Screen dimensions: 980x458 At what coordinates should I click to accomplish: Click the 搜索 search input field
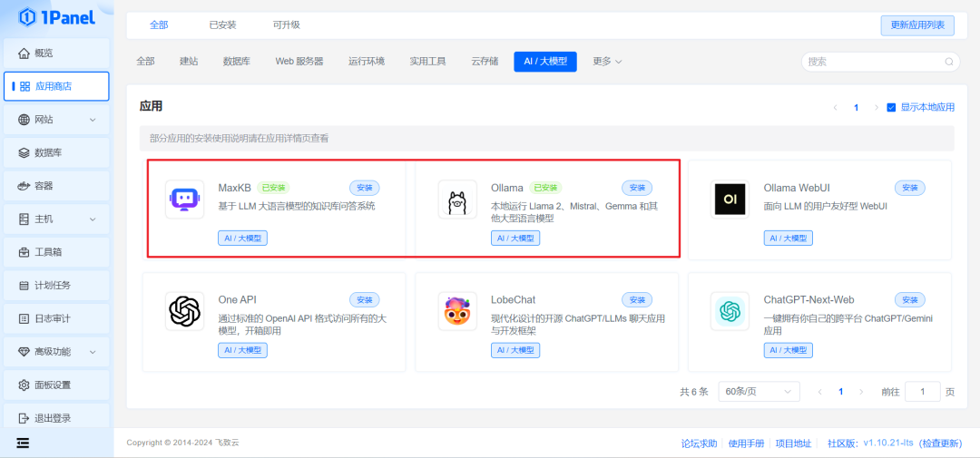coord(880,62)
